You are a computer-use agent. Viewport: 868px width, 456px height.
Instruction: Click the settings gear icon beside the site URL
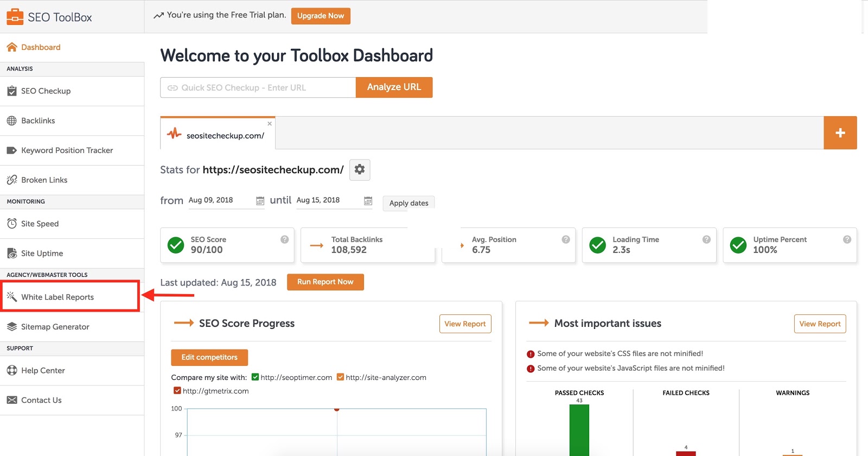click(x=360, y=170)
